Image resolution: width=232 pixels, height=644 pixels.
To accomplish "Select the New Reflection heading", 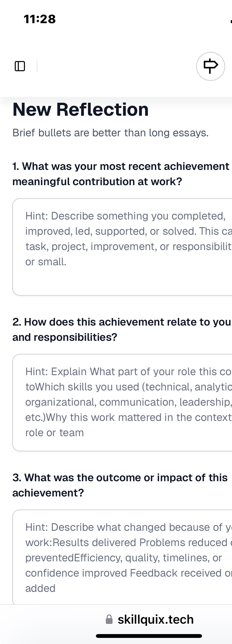I will coord(81,109).
